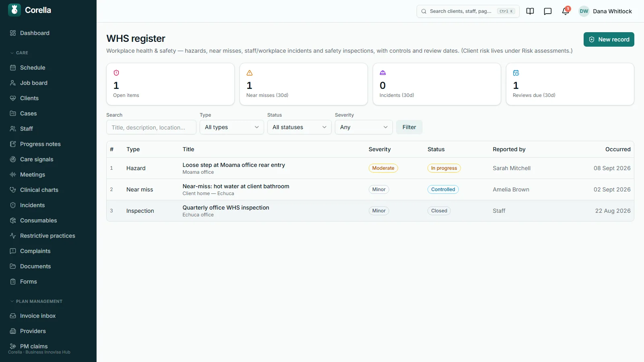Click the Cases folder icon
Screen dimensions: 644x362
point(13,113)
